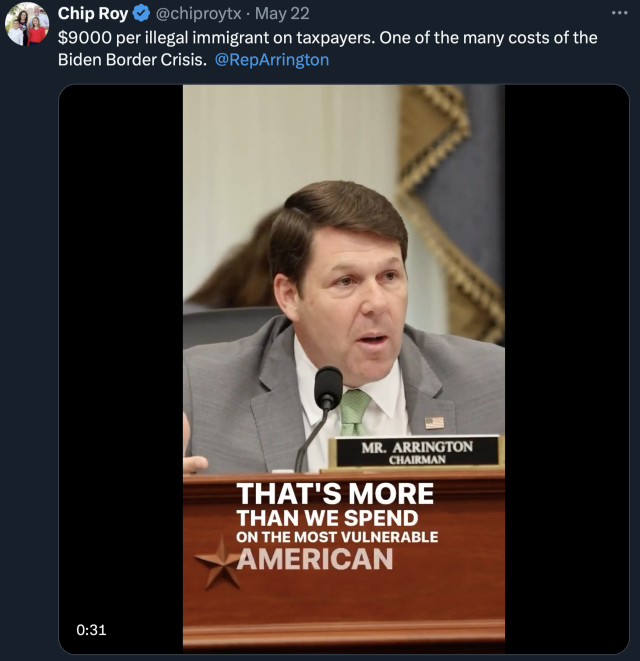The width and height of the screenshot is (640, 661).
Task: Click the black right letterbox of video
Action: click(567, 369)
